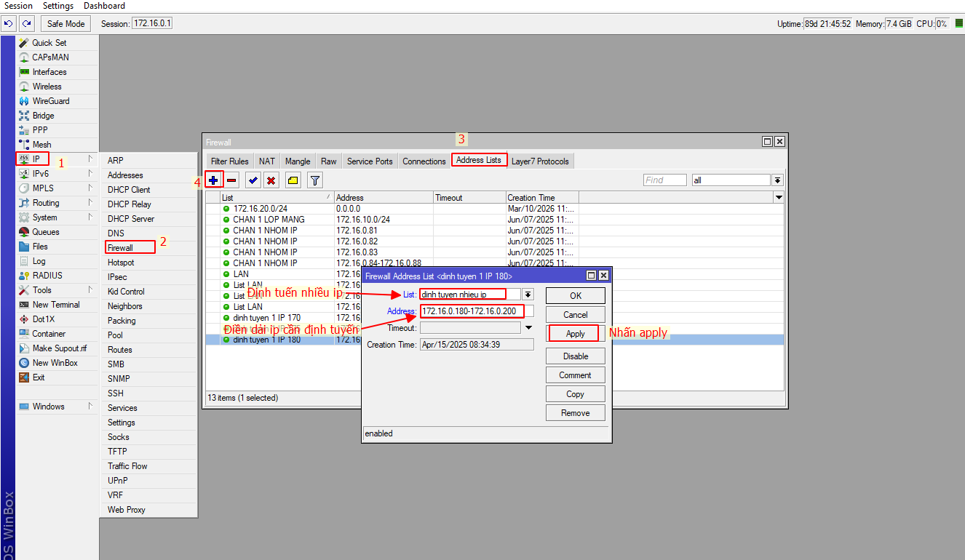Open the Settings menu
Viewport: 965px width, 560px height.
[58, 6]
